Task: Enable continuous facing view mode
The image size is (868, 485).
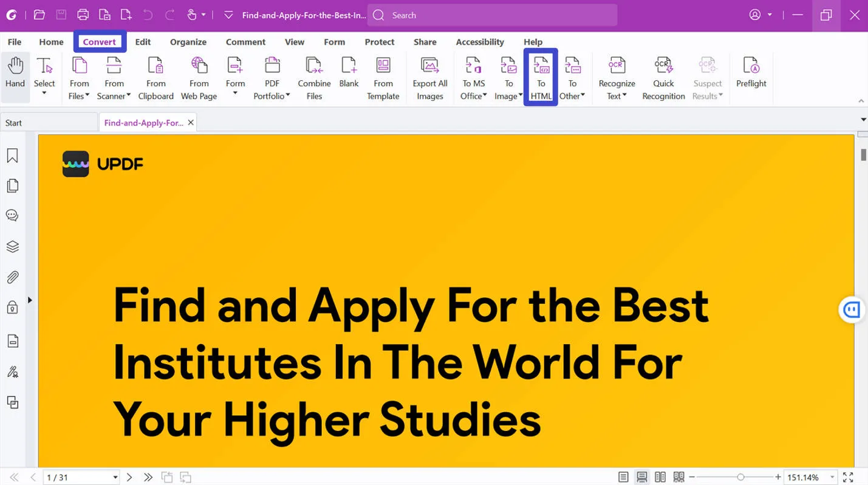Action: click(678, 477)
